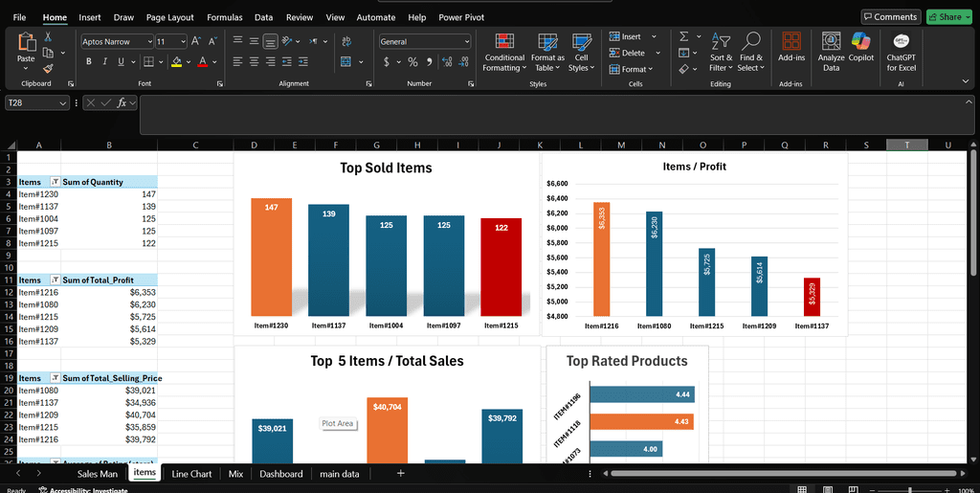Switch to the Dashboard sheet tab
This screenshot has height=493, width=980.
pos(280,474)
